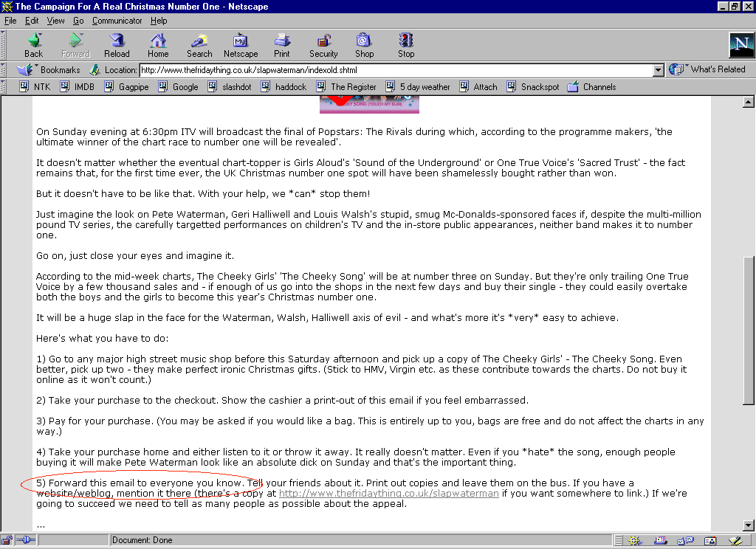Click the line "It will be a huge slap"
Image resolution: width=756 pixels, height=549 pixels.
tap(327, 317)
